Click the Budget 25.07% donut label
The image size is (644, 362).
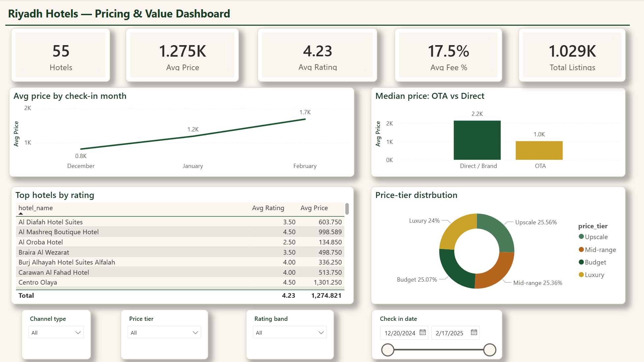coord(417,280)
